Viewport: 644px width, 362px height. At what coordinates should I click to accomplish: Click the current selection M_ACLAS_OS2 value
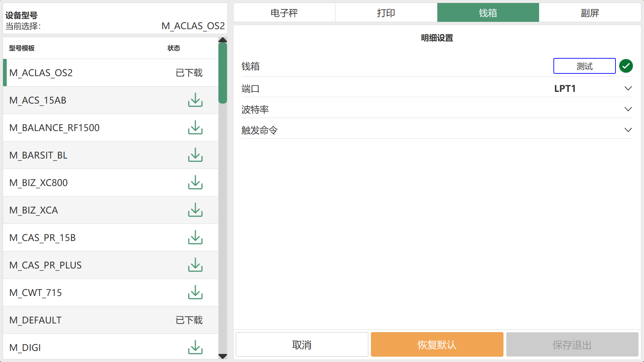point(193,26)
